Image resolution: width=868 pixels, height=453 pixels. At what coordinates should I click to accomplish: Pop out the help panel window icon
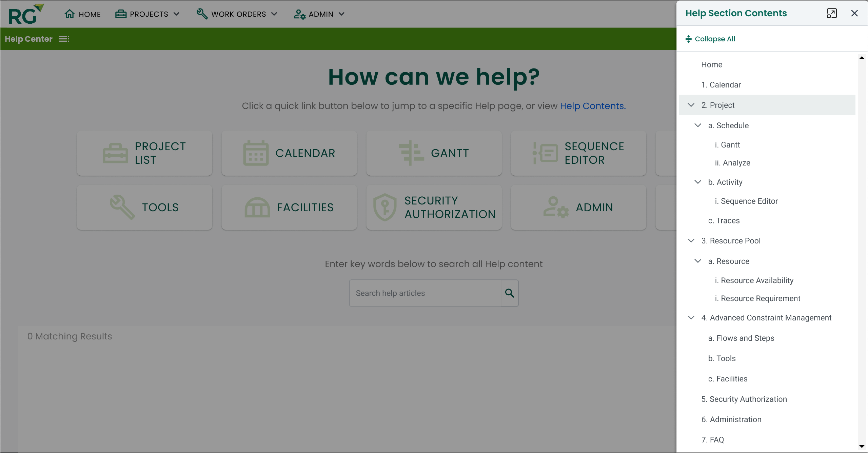pyautogui.click(x=831, y=13)
